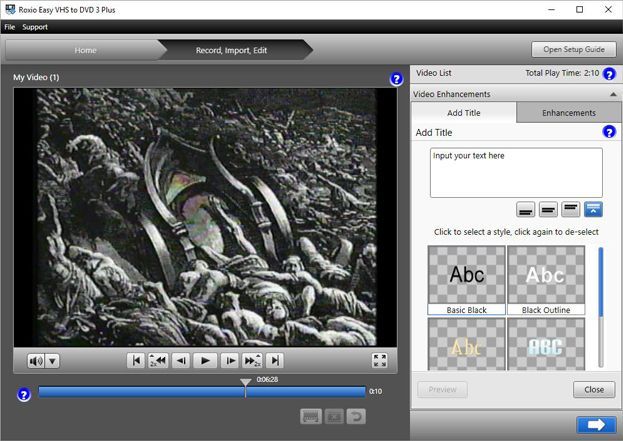This screenshot has width=623, height=441.
Task: Click the Close button in title panel
Action: pyautogui.click(x=594, y=389)
